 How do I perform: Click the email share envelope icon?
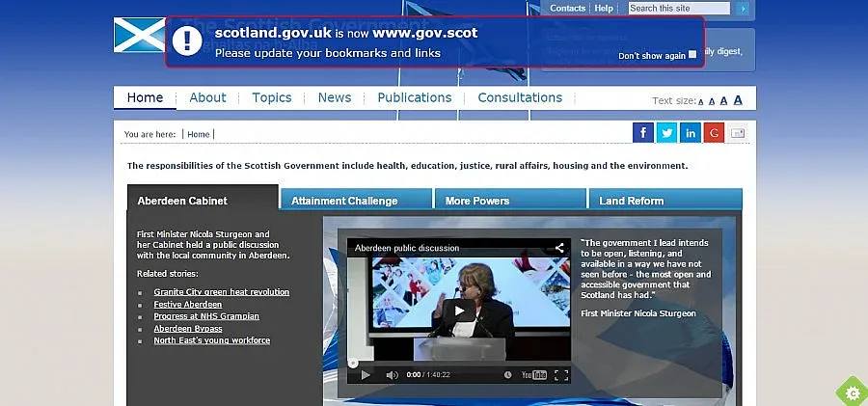click(x=739, y=133)
